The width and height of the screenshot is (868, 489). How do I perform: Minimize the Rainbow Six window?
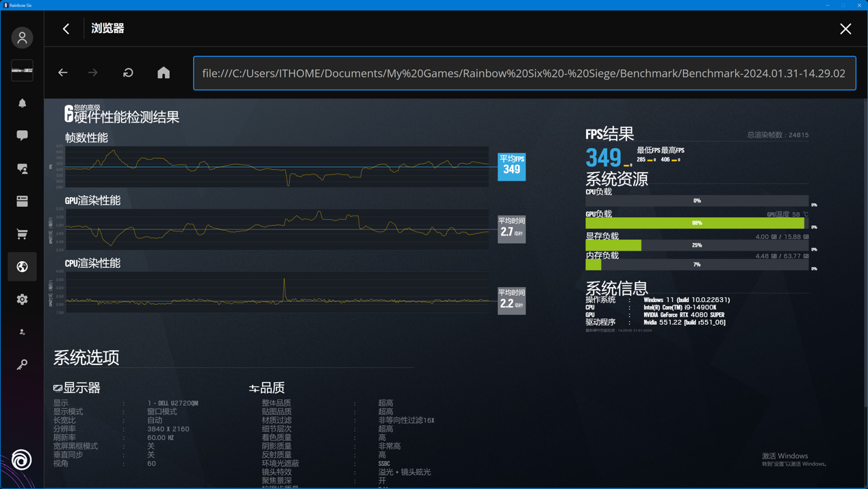click(828, 5)
